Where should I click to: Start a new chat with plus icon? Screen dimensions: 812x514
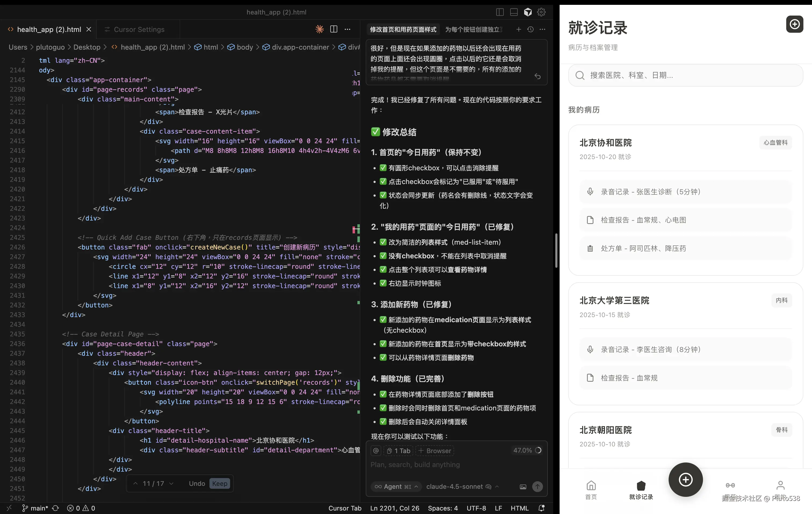pos(519,29)
